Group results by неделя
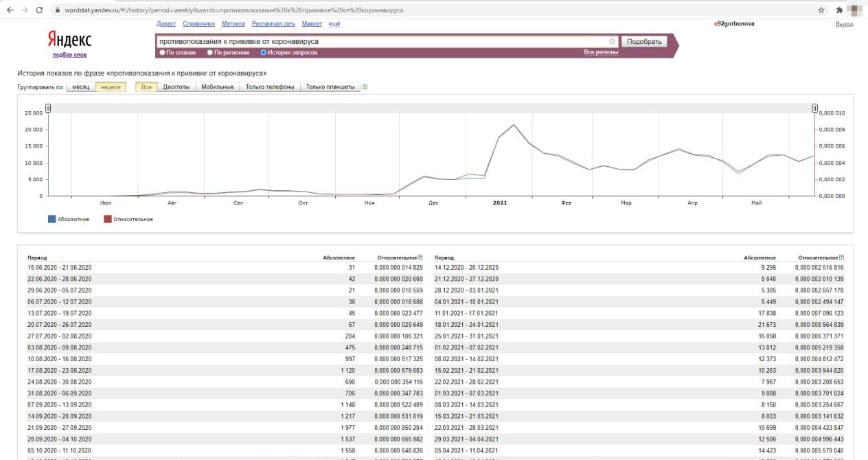Viewport: 868px width, 460px height. tap(111, 87)
